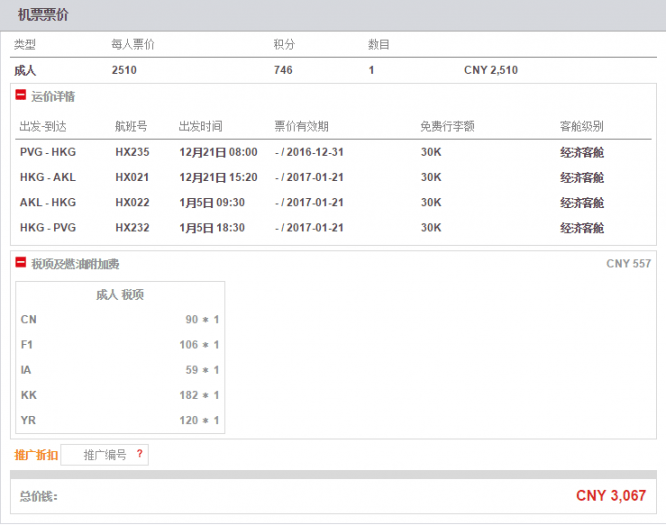Click flight number HX235
Viewport: 666px width, 525px height.
pos(132,152)
